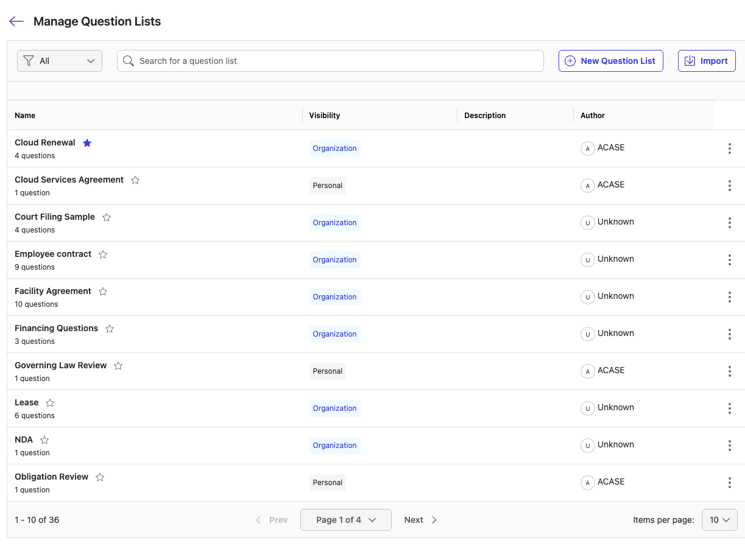Open the kebab menu for Cloud Renewal
The width and height of the screenshot is (745, 560).
pos(729,149)
